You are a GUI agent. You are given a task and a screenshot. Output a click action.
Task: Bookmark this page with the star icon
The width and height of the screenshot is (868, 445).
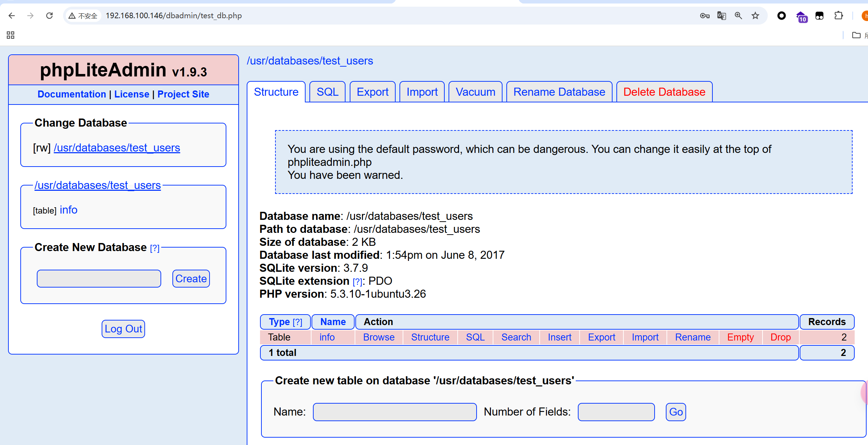point(755,16)
